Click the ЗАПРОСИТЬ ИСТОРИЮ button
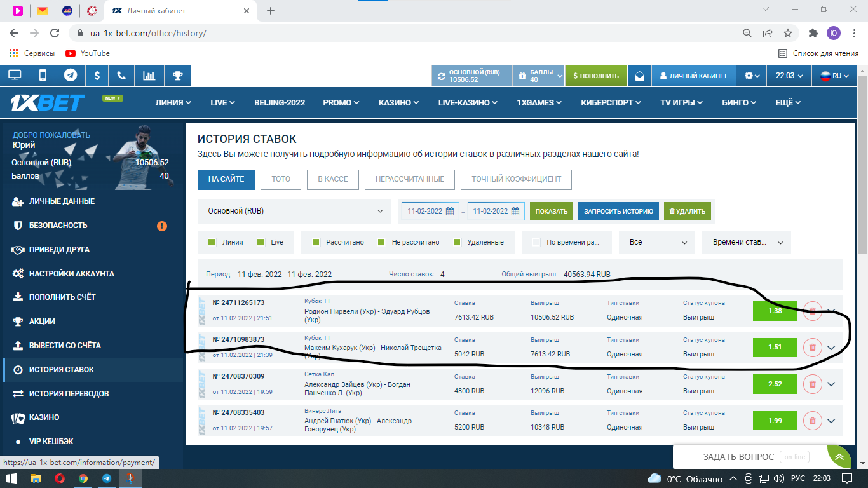Image resolution: width=868 pixels, height=488 pixels. 618,211
